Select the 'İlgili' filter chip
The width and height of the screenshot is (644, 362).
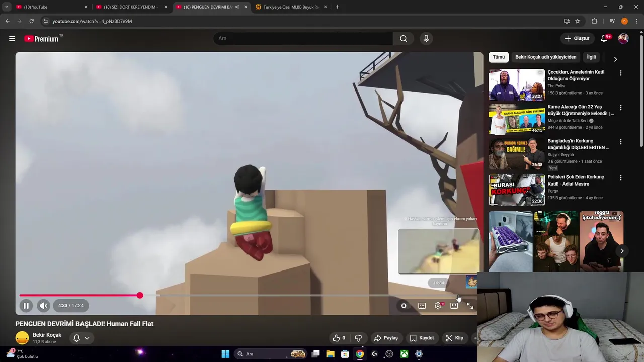tap(591, 57)
